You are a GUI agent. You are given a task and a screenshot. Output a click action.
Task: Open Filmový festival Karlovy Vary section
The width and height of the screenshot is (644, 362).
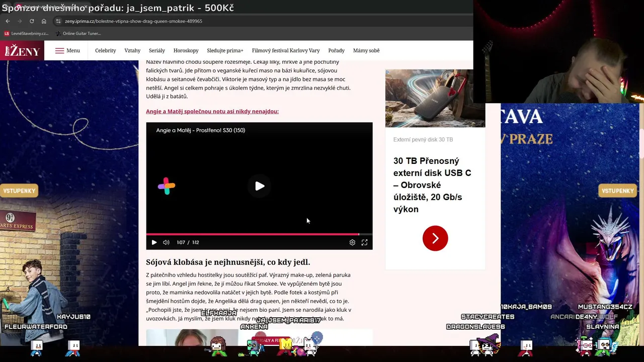point(286,50)
